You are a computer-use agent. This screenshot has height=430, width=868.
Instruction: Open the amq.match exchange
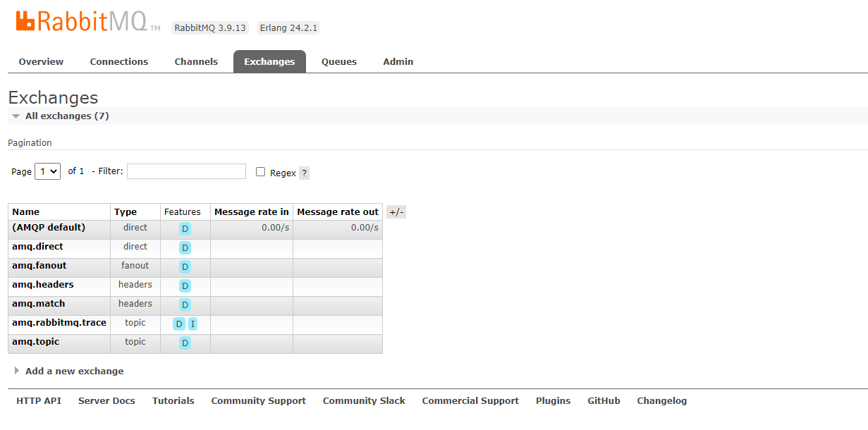click(39, 303)
